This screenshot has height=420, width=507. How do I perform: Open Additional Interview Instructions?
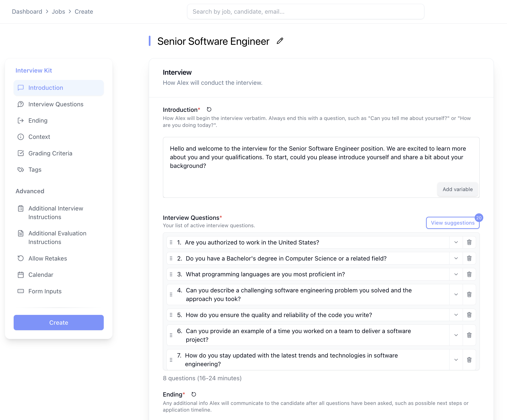coord(59,213)
